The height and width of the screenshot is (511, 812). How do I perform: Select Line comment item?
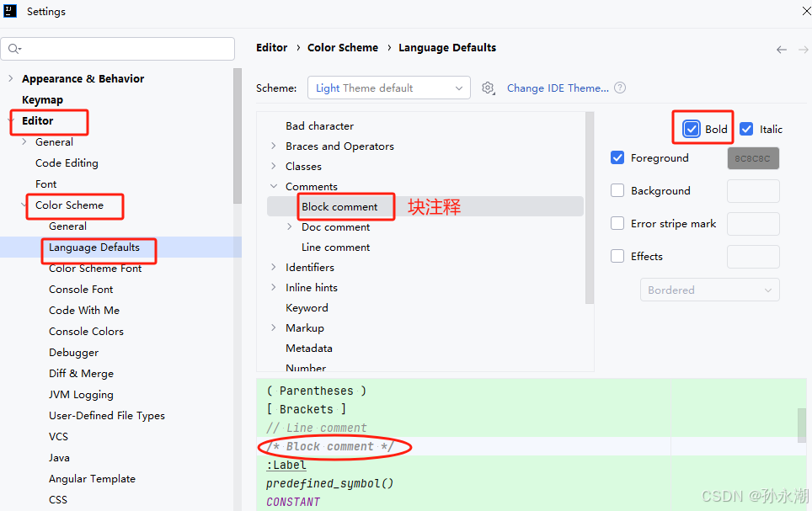[335, 247]
